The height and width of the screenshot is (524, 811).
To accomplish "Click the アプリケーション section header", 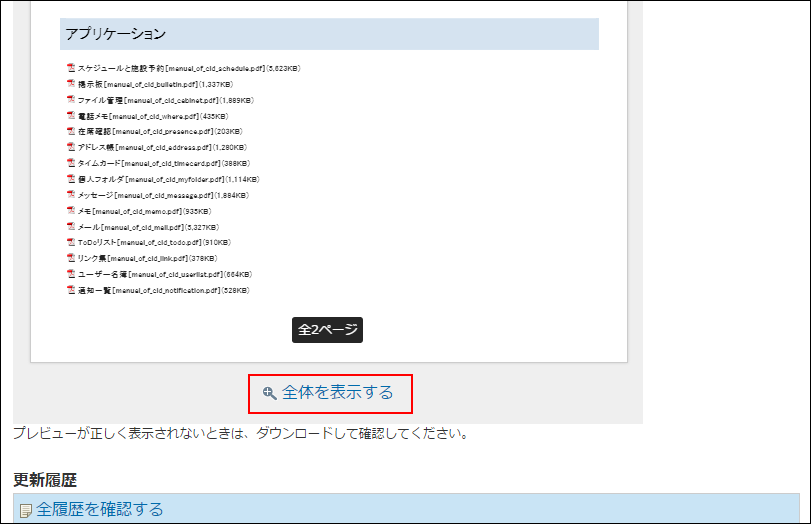I will pyautogui.click(x=329, y=34).
